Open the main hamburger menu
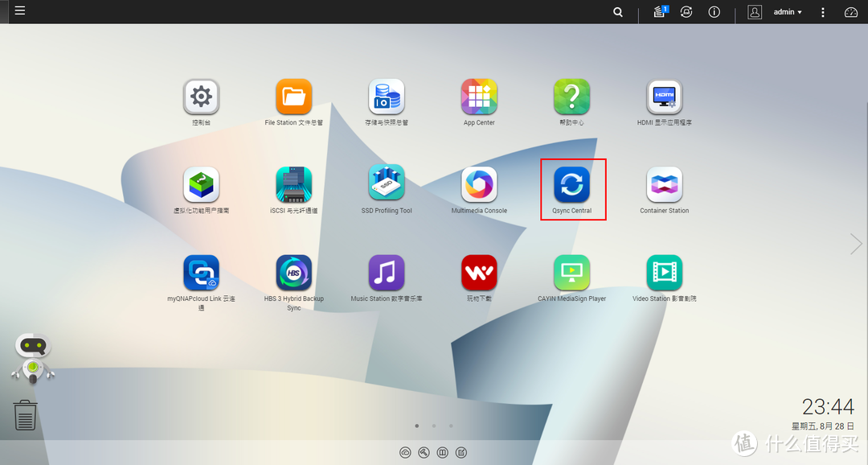This screenshot has height=465, width=868. (x=20, y=10)
